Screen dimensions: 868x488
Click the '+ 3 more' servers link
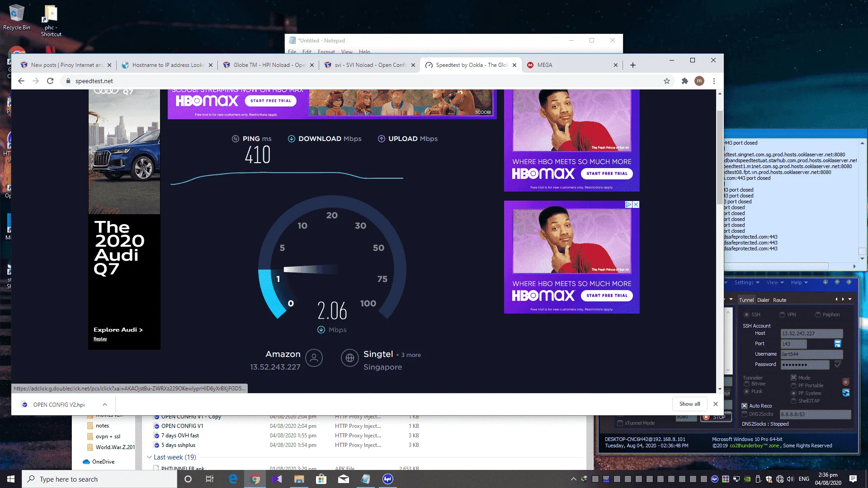click(x=408, y=355)
